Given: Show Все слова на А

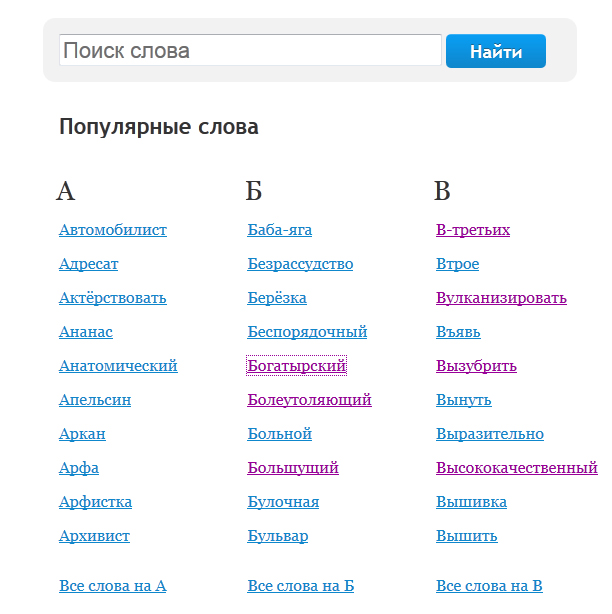Looking at the screenshot, I should (113, 586).
